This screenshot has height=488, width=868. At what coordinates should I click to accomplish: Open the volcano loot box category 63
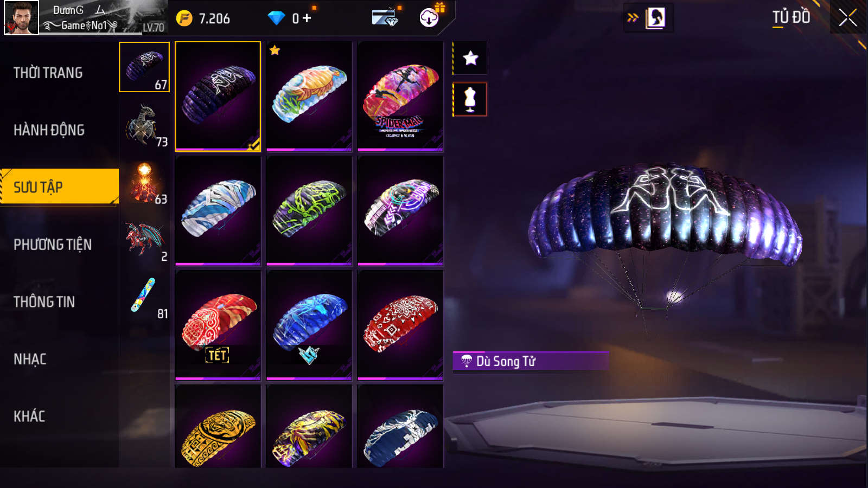144,183
